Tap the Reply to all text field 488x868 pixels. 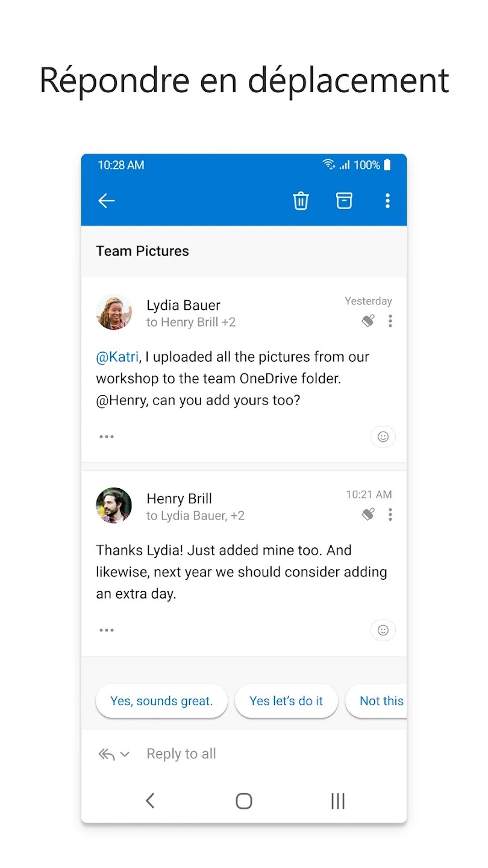241,754
